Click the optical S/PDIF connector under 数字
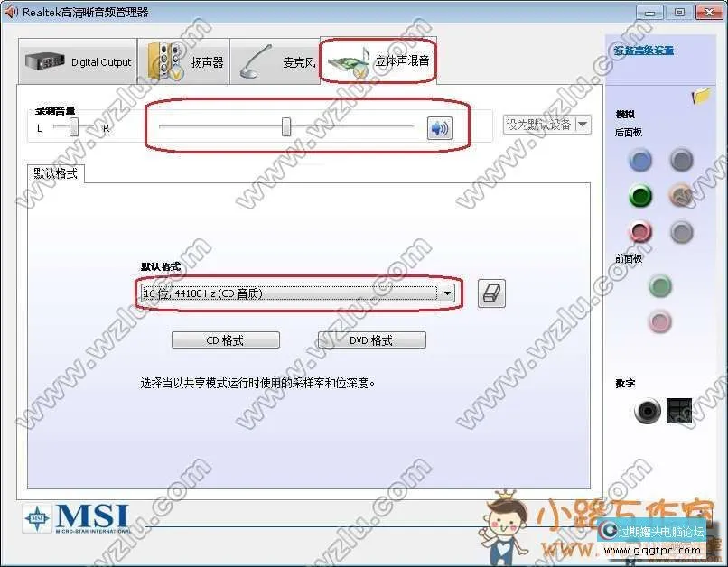This screenshot has width=728, height=567. (677, 409)
